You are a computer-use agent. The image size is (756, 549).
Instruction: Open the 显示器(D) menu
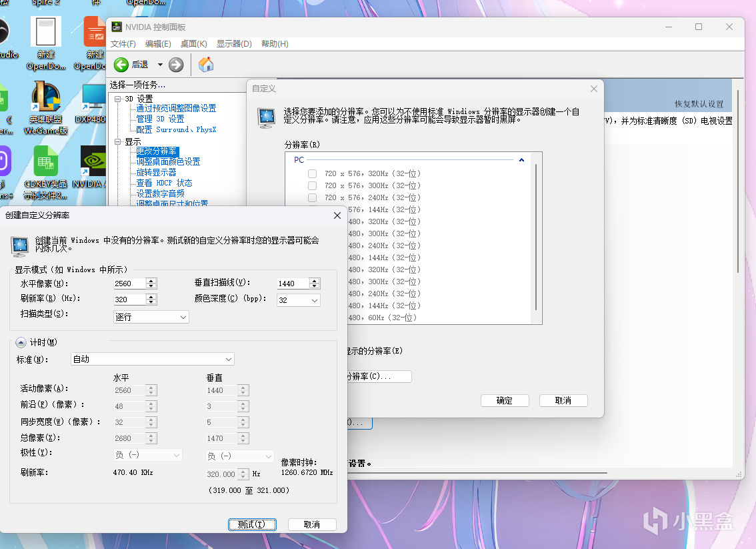pos(234,44)
